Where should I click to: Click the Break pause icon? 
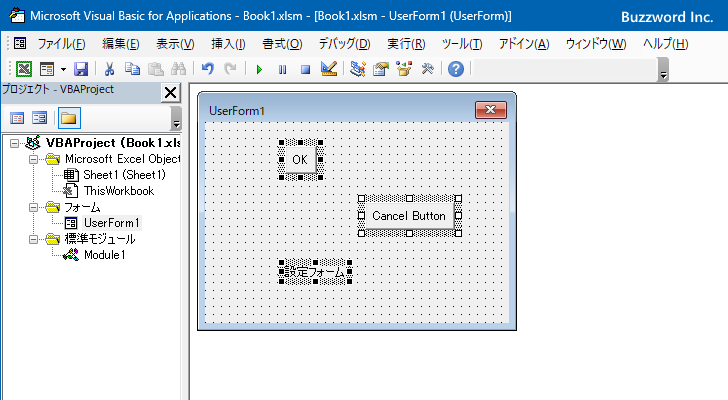point(282,70)
